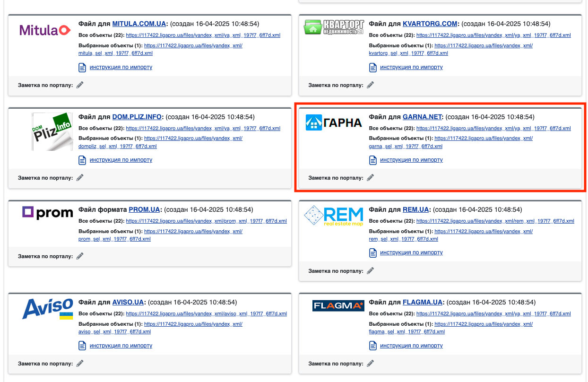
Task: Open all-objects XML link for KVARTORG.COM
Action: pos(493,35)
